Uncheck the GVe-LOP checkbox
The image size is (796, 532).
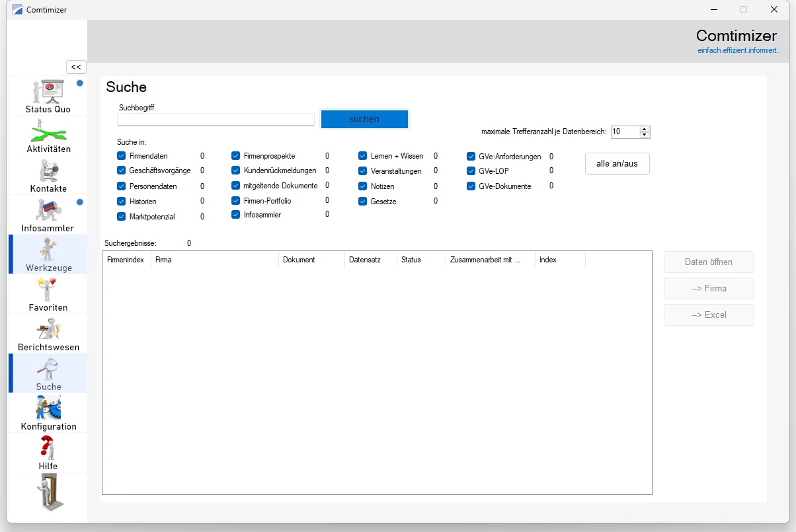(x=471, y=171)
